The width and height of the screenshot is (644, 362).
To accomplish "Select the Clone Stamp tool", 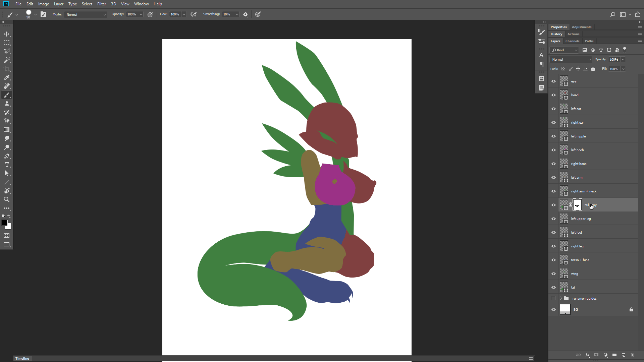I will pos(7,104).
